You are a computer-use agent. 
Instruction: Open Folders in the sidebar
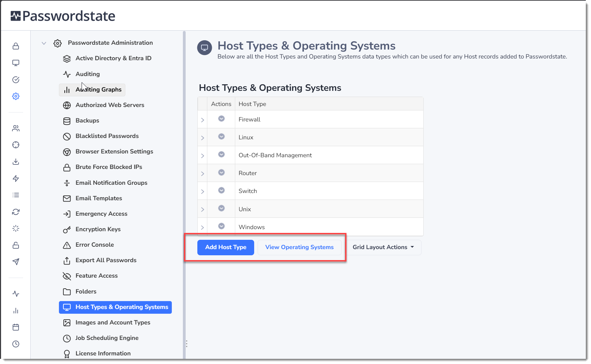(x=80, y=292)
